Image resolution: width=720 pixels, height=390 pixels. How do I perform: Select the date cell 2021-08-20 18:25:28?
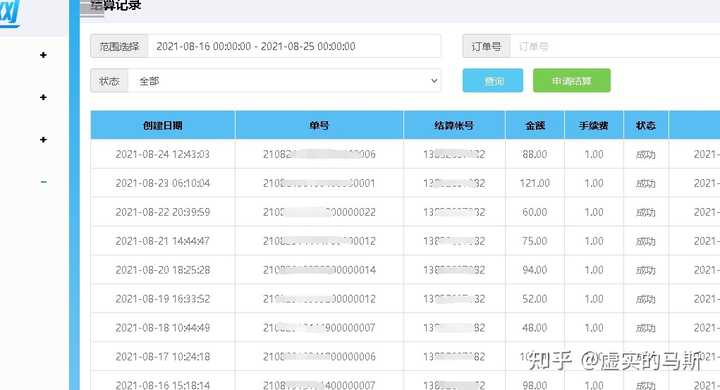pos(163,270)
